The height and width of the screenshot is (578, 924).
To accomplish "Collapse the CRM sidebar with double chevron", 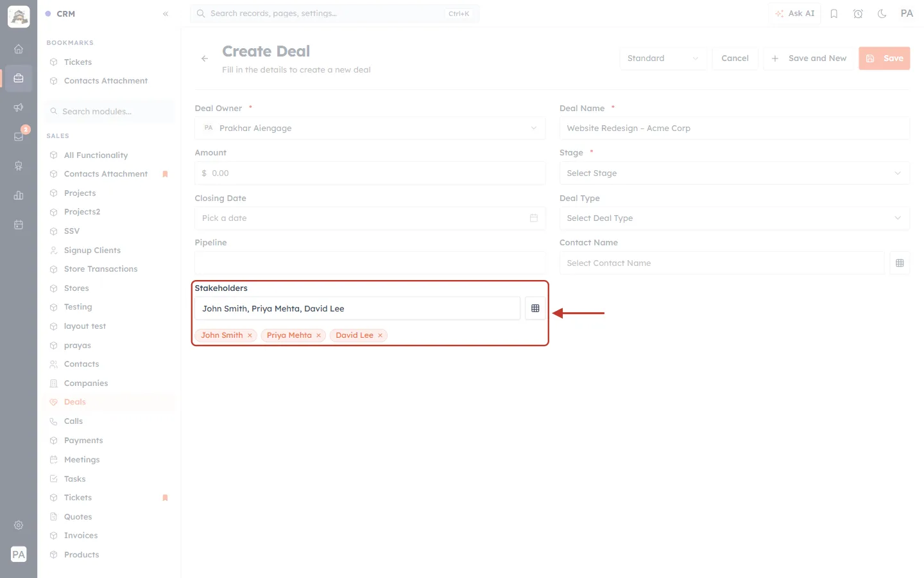I will pyautogui.click(x=166, y=13).
